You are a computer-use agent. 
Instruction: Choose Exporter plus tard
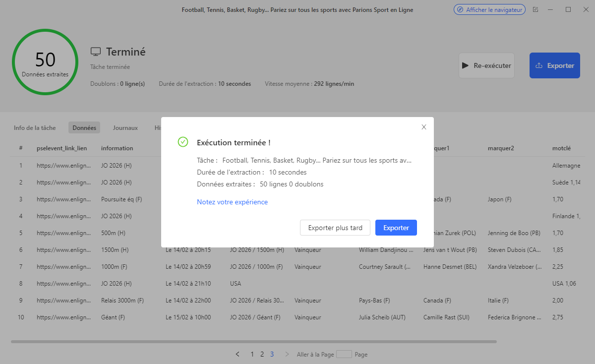(335, 228)
